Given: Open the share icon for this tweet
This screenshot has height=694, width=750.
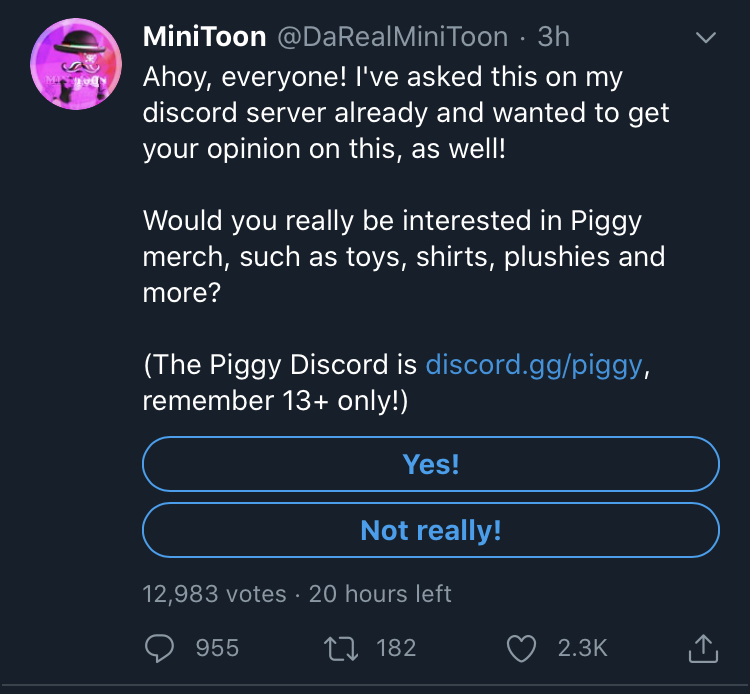Looking at the screenshot, I should [704, 648].
